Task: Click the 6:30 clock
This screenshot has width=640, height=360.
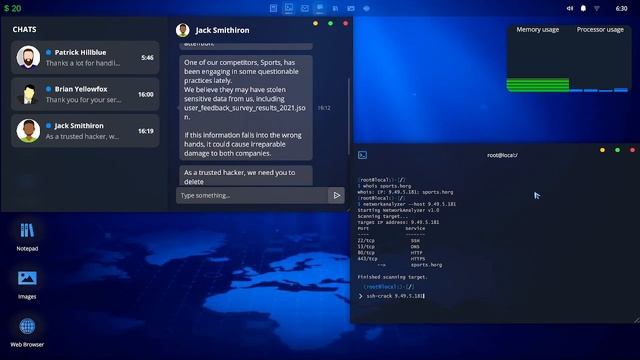Action: click(621, 8)
